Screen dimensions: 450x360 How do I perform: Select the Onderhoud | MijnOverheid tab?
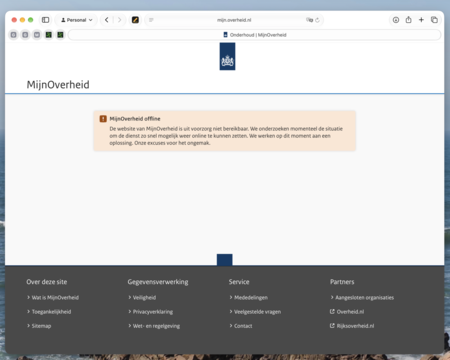[255, 35]
